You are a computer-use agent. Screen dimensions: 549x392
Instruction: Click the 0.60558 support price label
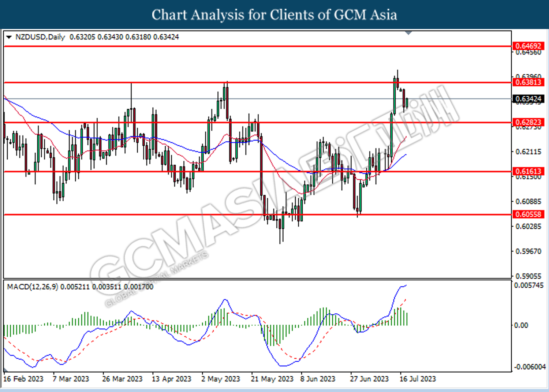point(528,214)
